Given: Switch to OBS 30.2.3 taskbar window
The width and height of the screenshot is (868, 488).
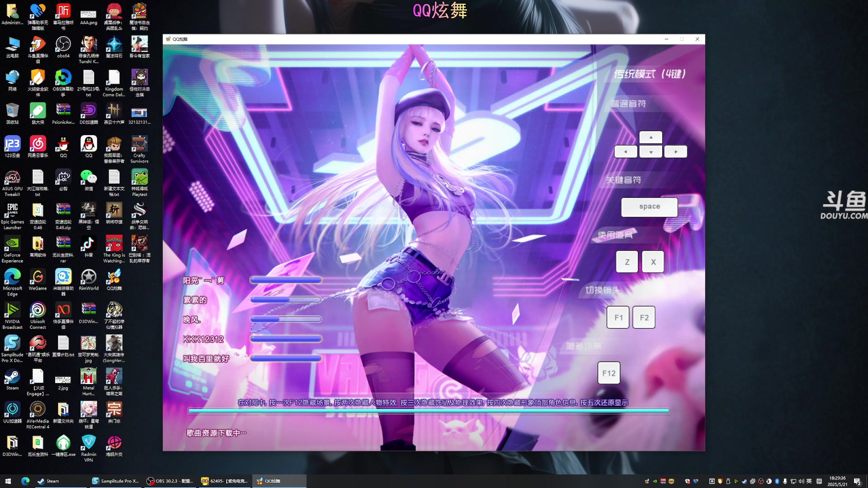Looking at the screenshot, I should [170, 481].
